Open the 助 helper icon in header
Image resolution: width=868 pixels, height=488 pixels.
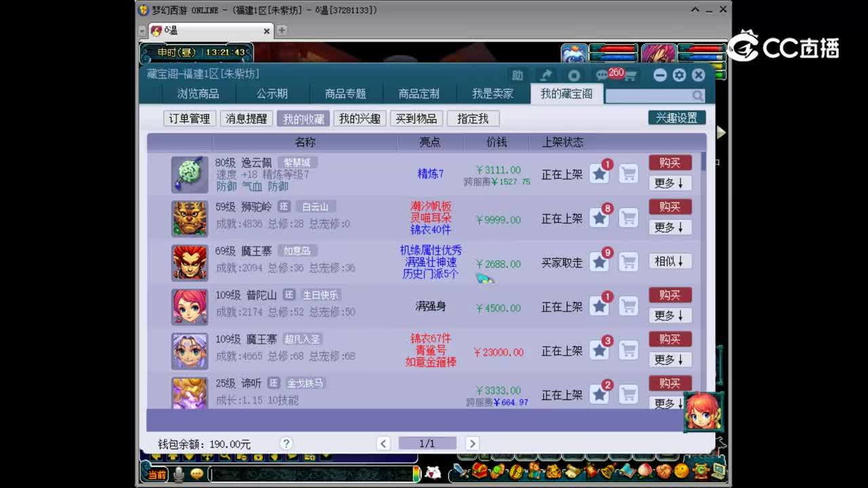point(517,75)
